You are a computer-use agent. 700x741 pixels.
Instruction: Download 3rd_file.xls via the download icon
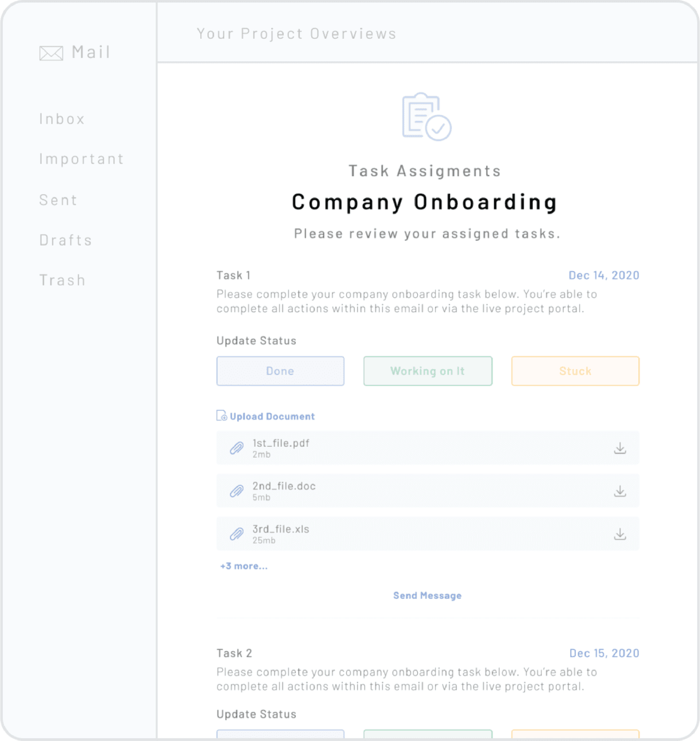click(620, 534)
